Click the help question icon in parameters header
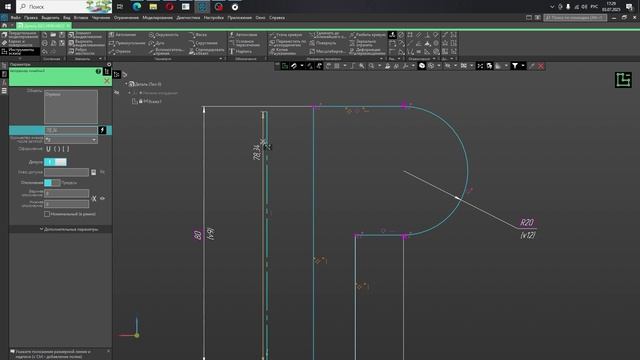Screen dimensions: 640x360 point(98,71)
